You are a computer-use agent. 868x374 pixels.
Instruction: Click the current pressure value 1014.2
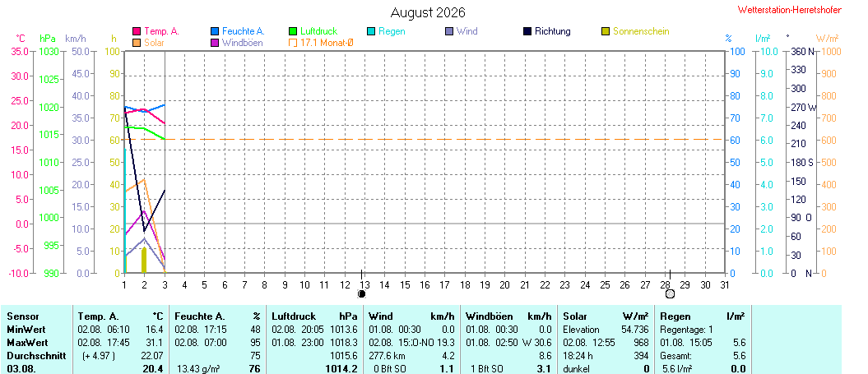[x=341, y=369]
